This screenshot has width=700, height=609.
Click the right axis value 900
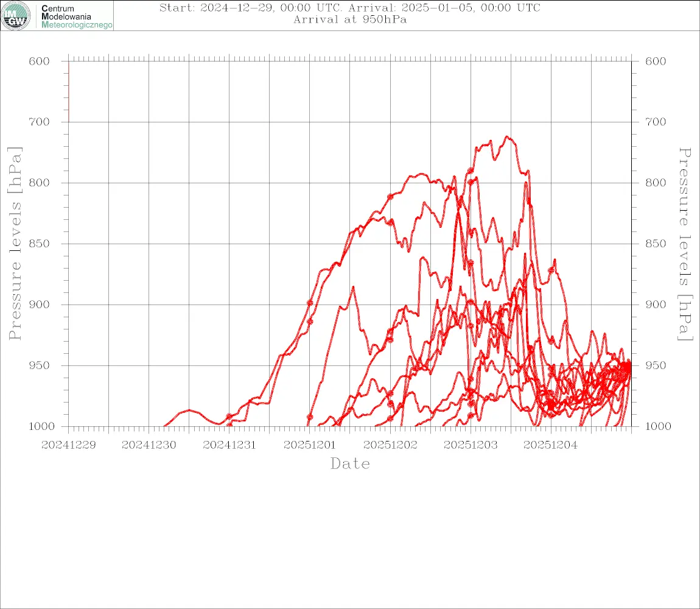[656, 304]
